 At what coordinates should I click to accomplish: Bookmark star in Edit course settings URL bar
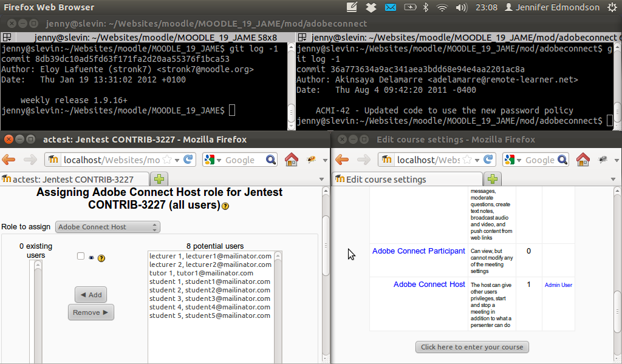467,160
